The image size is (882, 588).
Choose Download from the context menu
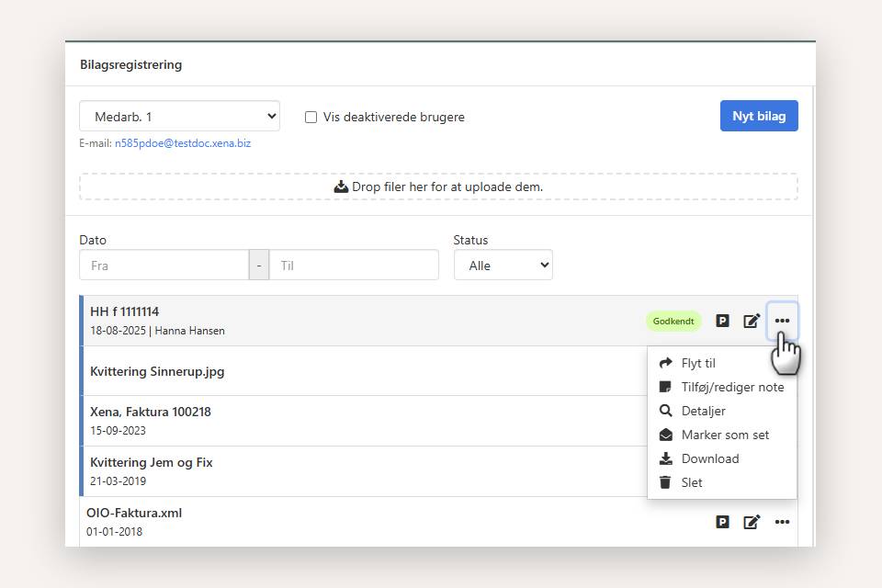709,458
